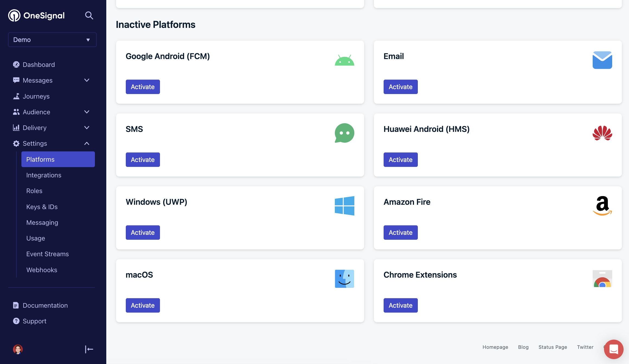The image size is (629, 364).
Task: Click the SMS speech bubble icon
Action: point(344,133)
